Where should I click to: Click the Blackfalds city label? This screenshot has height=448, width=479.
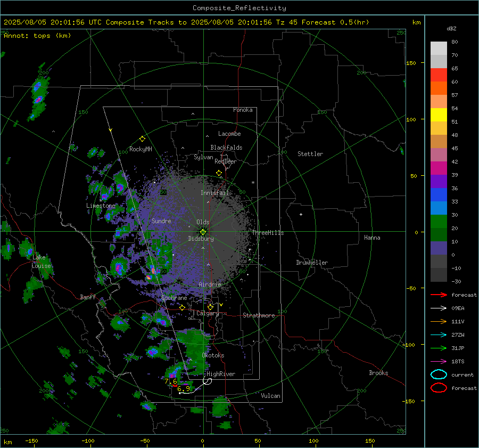[x=226, y=148]
